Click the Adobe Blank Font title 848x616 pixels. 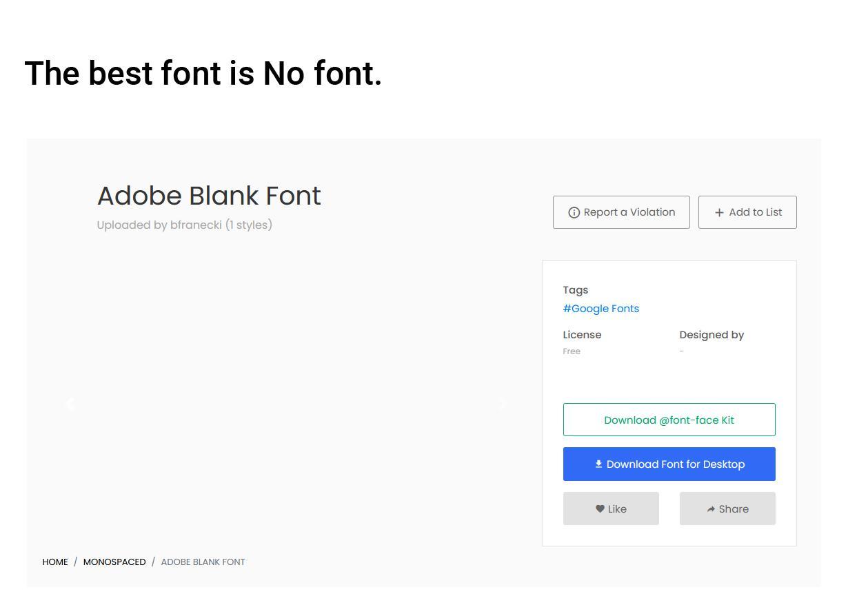point(209,196)
